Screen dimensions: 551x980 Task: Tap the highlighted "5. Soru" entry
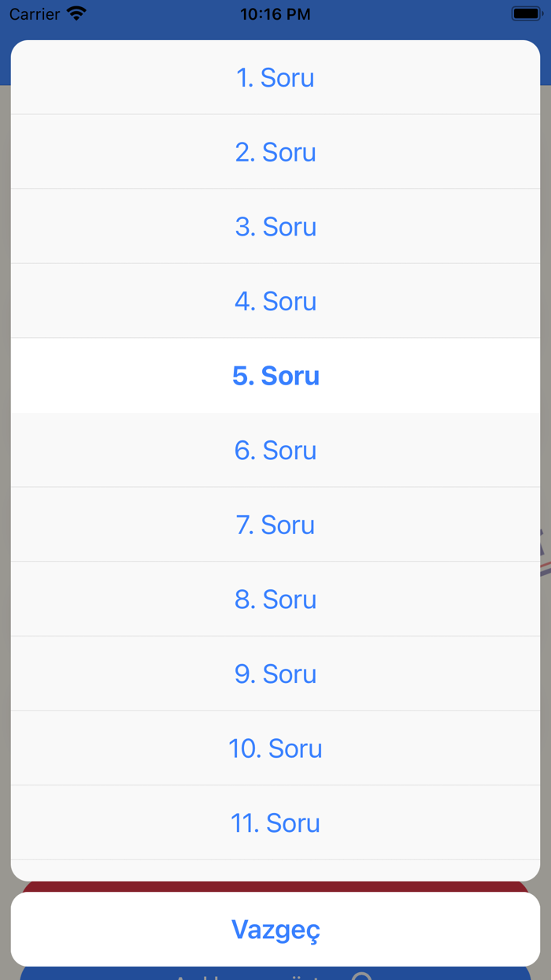[x=275, y=376]
